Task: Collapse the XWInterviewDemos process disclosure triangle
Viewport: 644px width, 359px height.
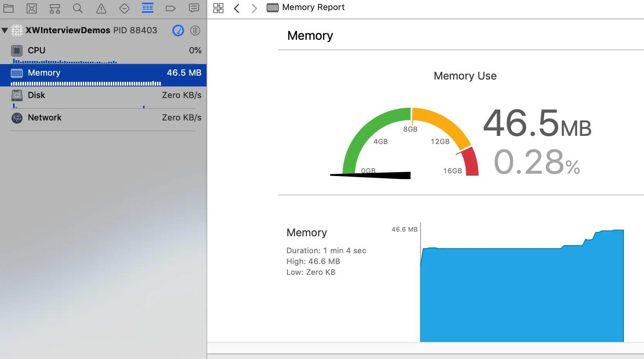Action: 5,30
